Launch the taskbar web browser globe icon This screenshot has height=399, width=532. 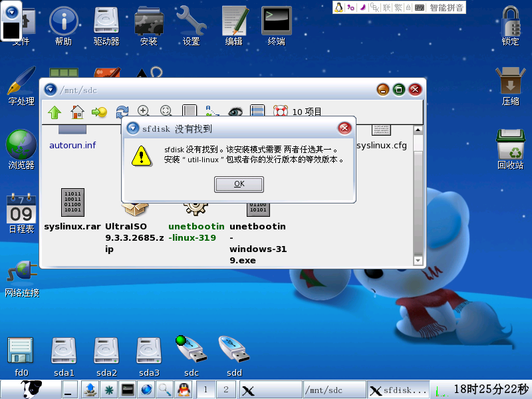(x=146, y=390)
